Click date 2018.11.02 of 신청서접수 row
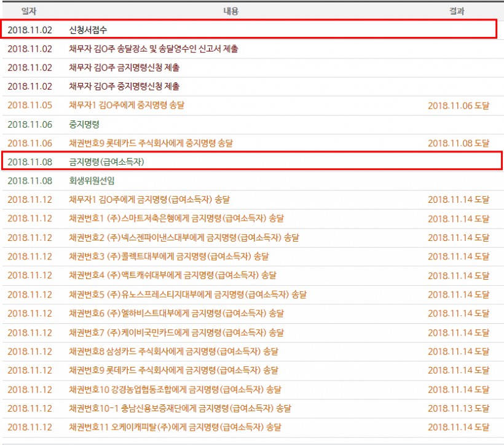 30,30
